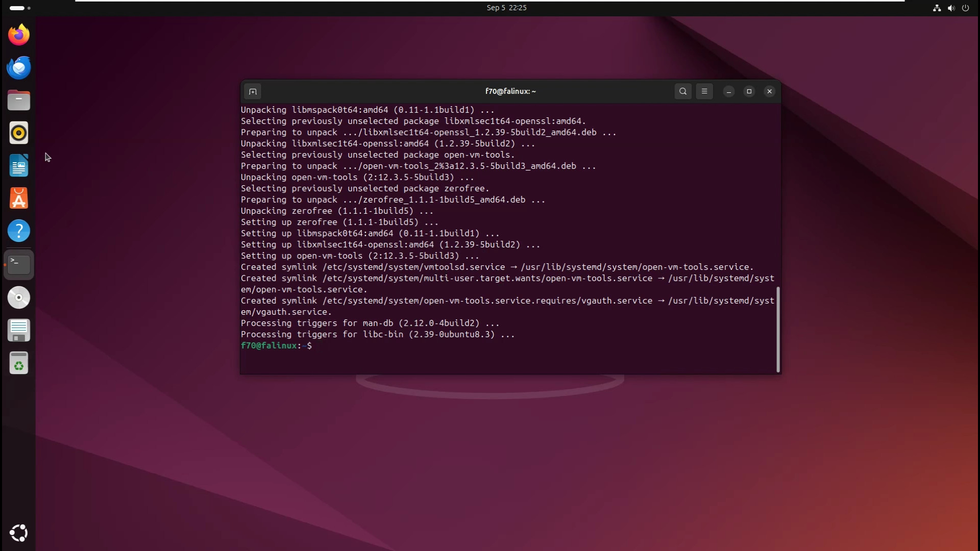Open the terminal search tool
The height and width of the screenshot is (551, 980).
coord(683,91)
